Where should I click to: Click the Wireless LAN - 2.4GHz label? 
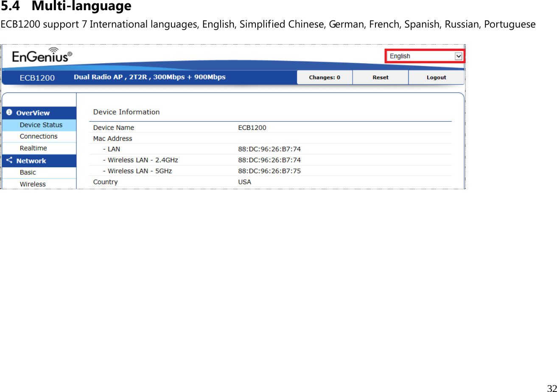pos(140,160)
